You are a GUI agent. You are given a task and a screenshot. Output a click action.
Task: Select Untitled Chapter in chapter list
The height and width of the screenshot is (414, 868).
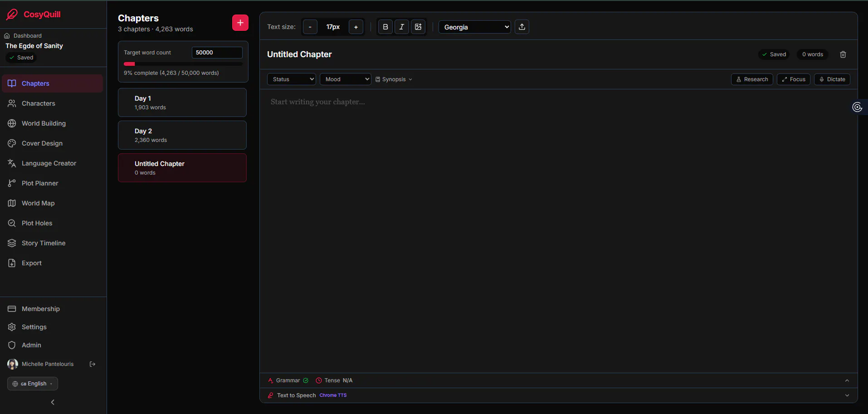tap(182, 168)
